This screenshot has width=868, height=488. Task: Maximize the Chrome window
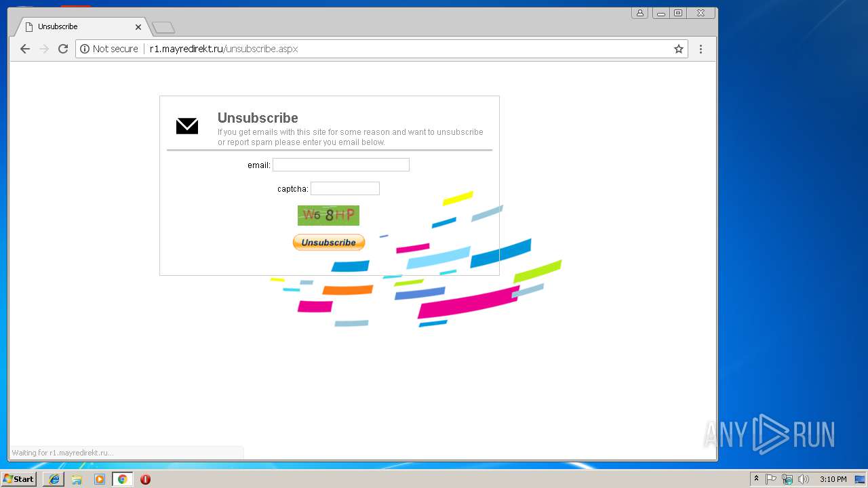click(x=678, y=13)
